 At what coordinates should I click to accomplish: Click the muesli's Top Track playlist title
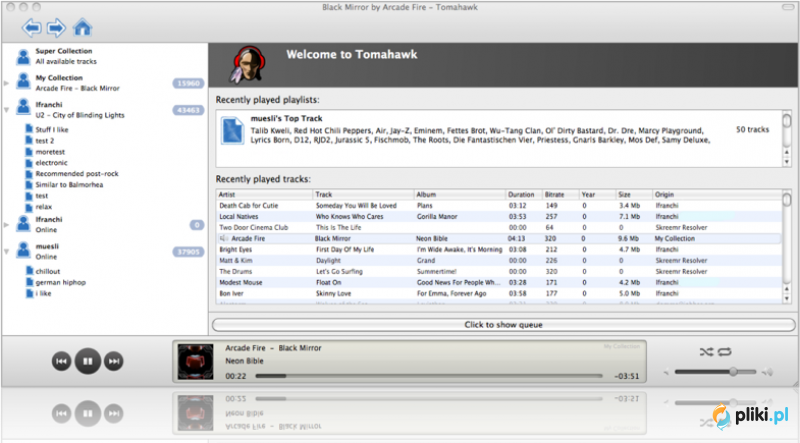pos(286,118)
